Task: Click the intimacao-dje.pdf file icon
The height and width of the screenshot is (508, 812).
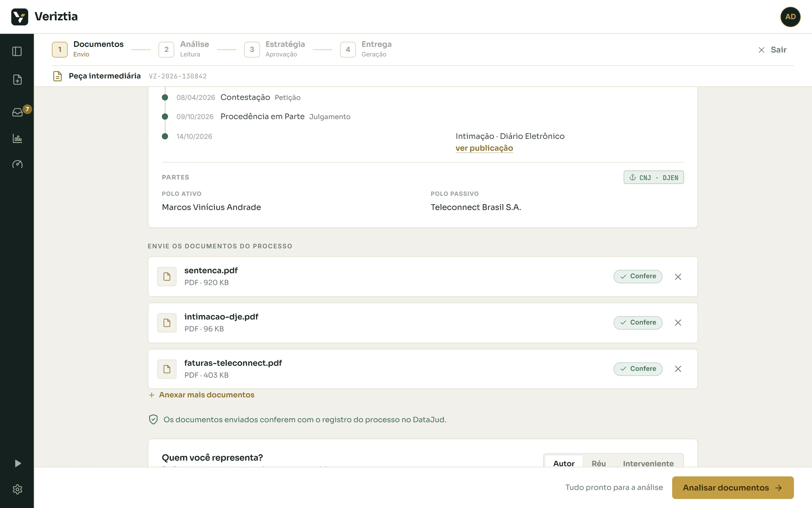Action: 167,323
